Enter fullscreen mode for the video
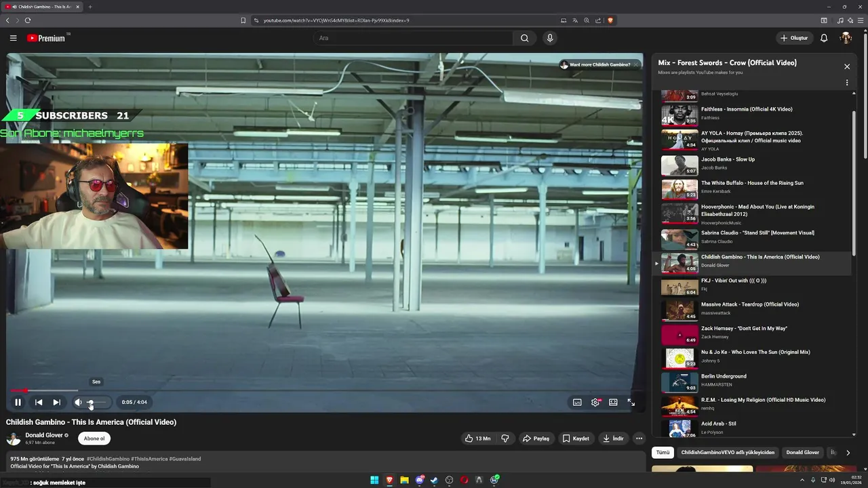The height and width of the screenshot is (488, 868). point(631,402)
